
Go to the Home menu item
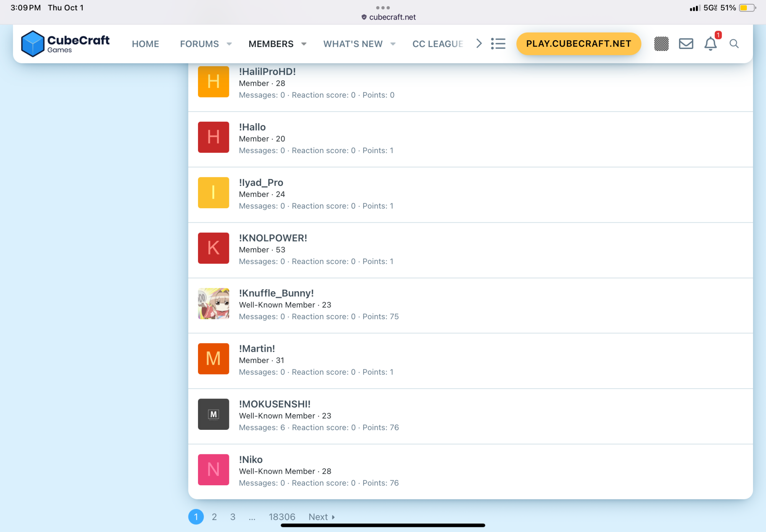[146, 44]
